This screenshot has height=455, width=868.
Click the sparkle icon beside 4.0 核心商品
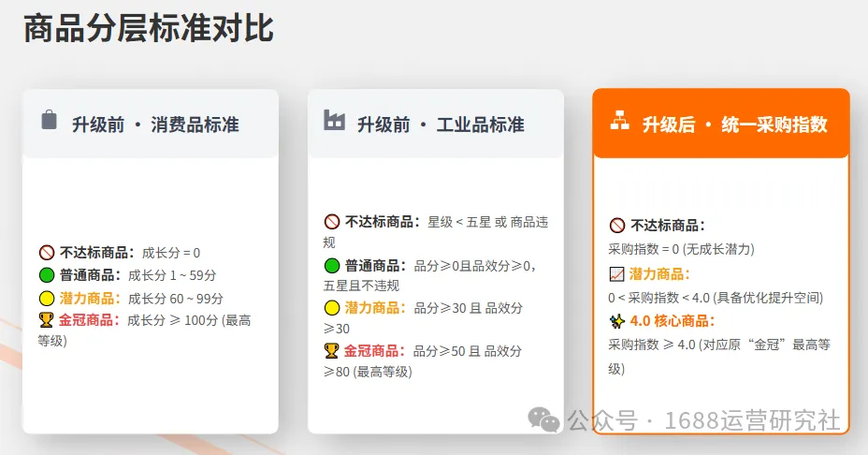pos(616,321)
